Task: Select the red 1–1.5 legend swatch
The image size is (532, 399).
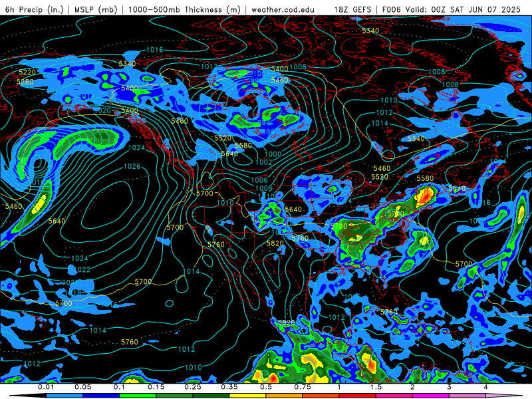Action: (358, 396)
